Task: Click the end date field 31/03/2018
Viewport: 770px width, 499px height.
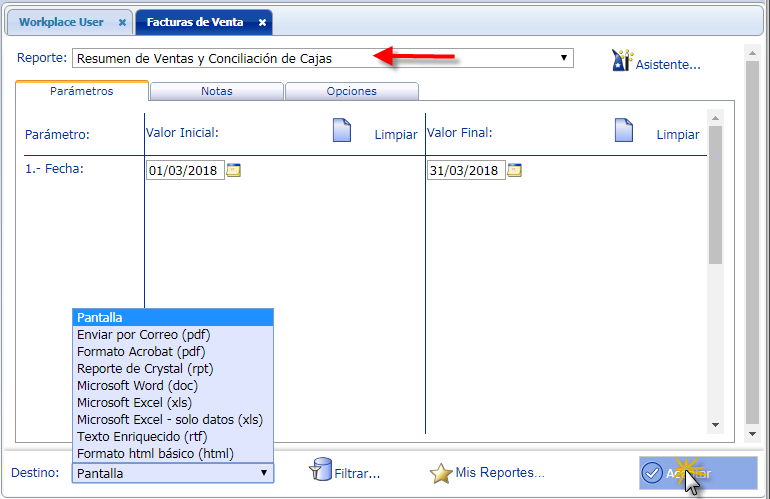Action: tap(466, 170)
